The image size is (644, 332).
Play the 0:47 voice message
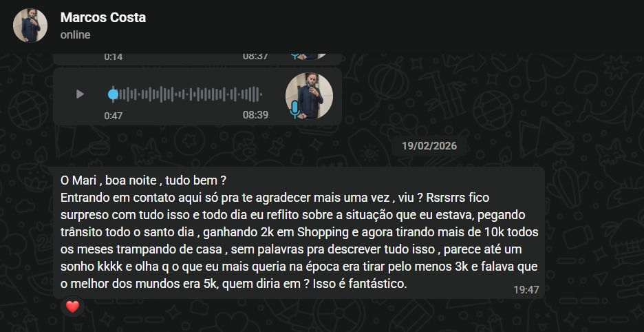click(x=80, y=94)
